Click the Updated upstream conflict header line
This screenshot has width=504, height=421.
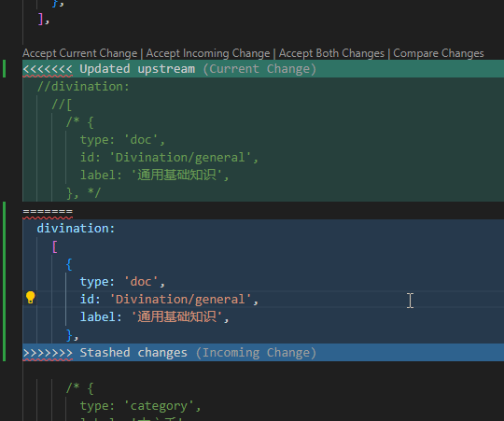coord(263,69)
